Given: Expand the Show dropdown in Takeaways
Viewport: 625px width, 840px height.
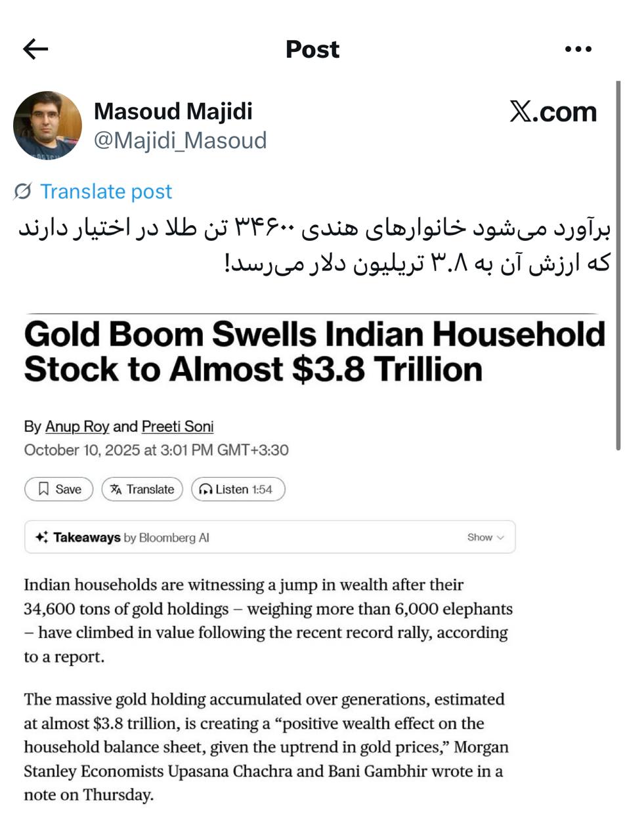Looking at the screenshot, I should 486,537.
